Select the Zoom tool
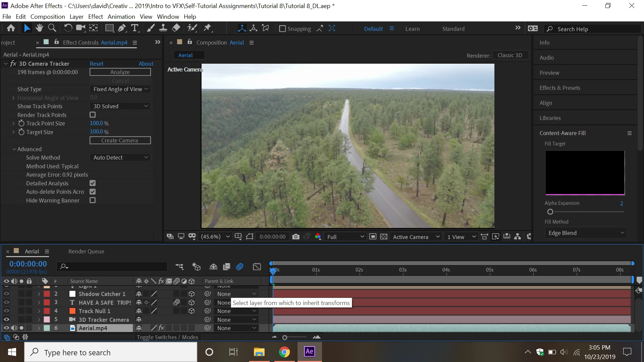 (52, 28)
